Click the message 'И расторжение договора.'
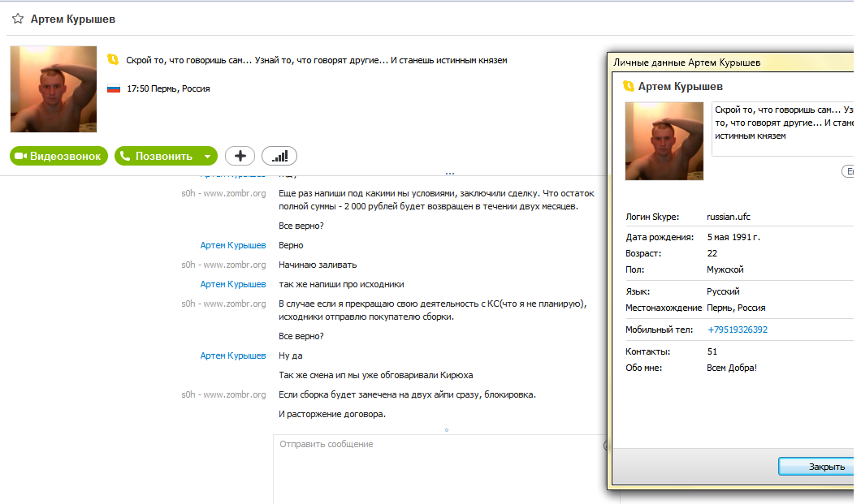The width and height of the screenshot is (861, 504). coord(332,414)
